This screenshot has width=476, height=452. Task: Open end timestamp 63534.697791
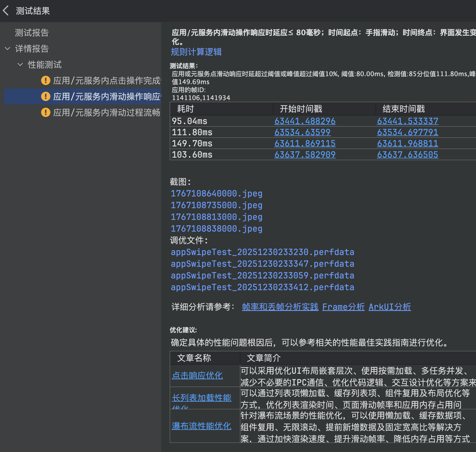tap(408, 132)
